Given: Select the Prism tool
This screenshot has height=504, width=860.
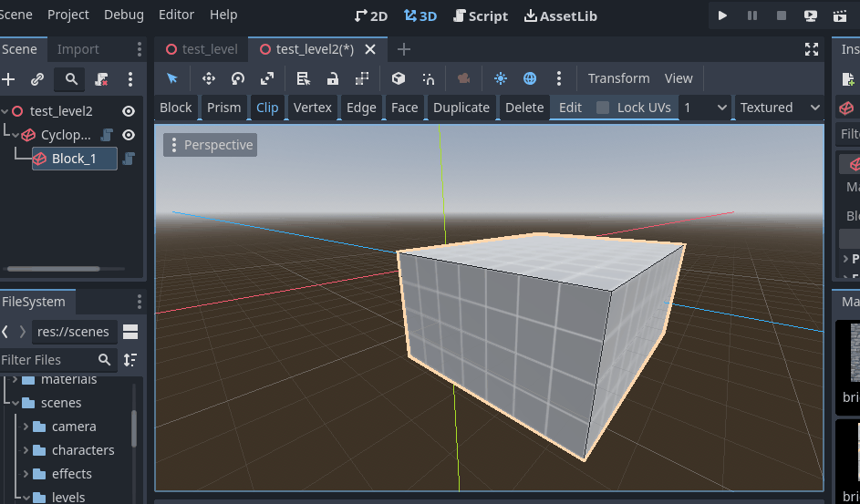Looking at the screenshot, I should point(223,108).
